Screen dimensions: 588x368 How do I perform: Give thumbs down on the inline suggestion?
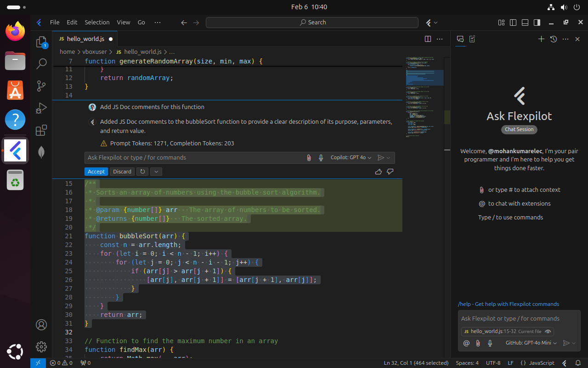click(390, 172)
